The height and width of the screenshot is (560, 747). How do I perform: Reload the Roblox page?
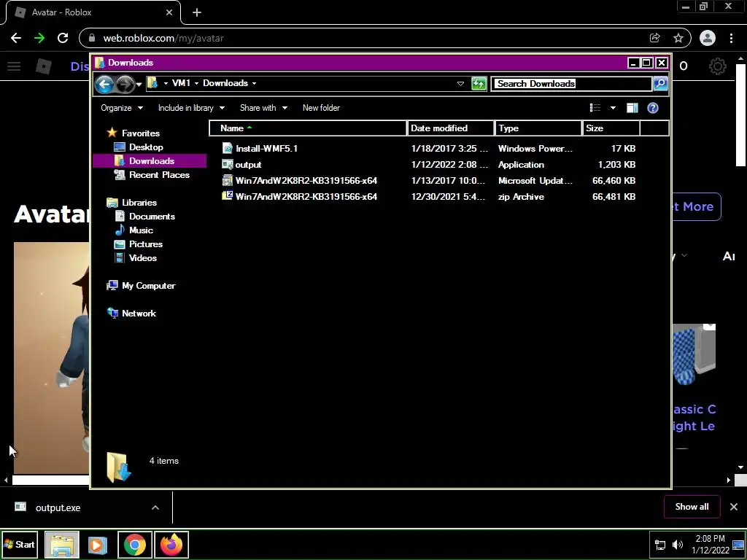coord(63,38)
